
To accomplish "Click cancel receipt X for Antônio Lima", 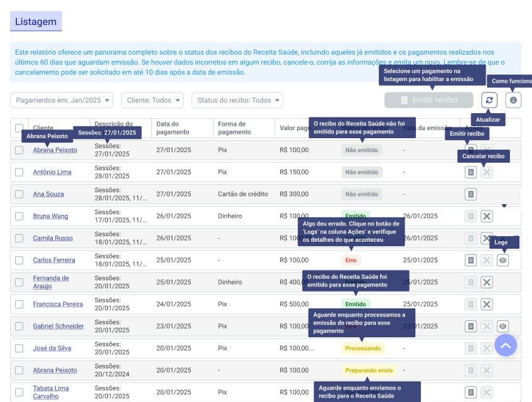I will [487, 172].
